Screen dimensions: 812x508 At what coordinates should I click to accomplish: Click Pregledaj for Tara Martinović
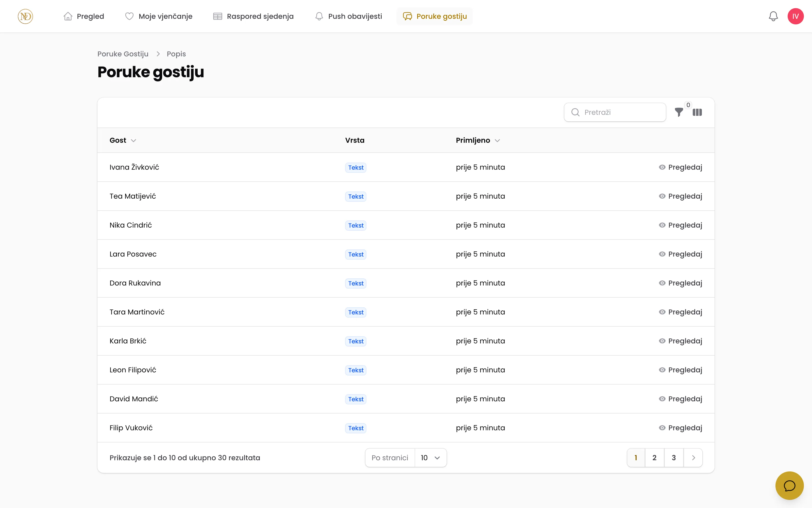(680, 312)
